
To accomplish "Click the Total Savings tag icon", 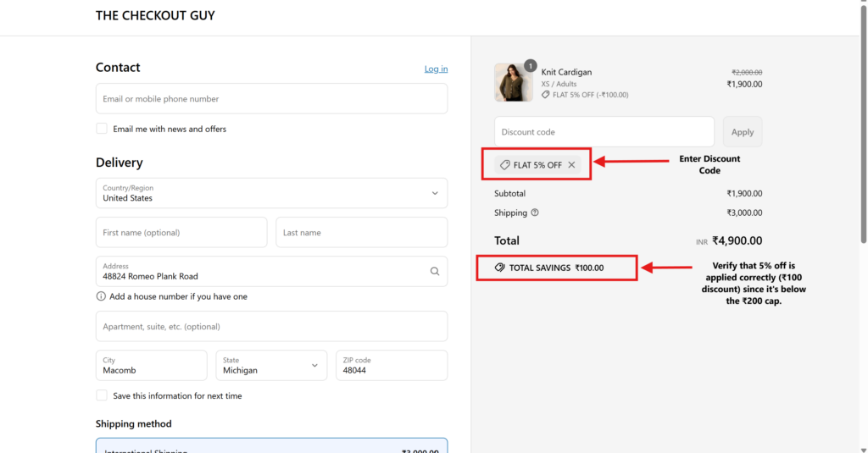I will [500, 268].
